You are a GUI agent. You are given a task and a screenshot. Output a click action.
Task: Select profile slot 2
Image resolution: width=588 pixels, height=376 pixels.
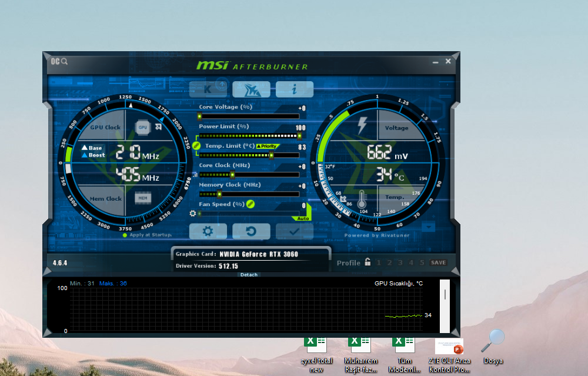390,262
